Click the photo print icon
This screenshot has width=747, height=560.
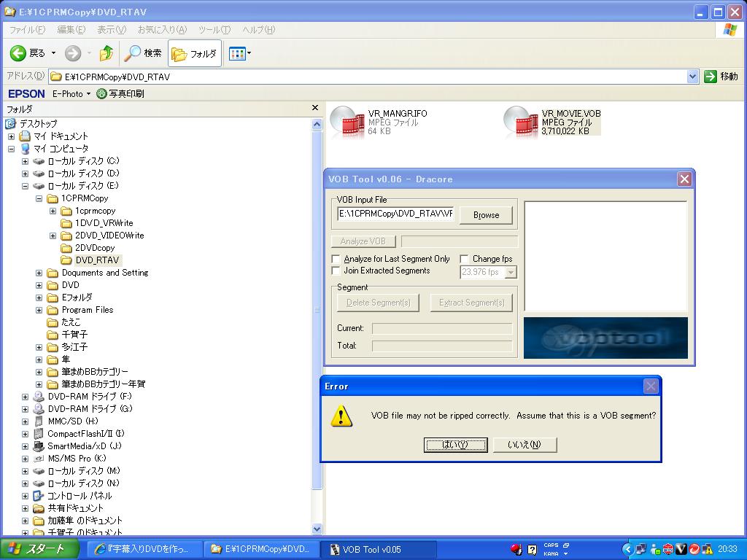pos(101,94)
